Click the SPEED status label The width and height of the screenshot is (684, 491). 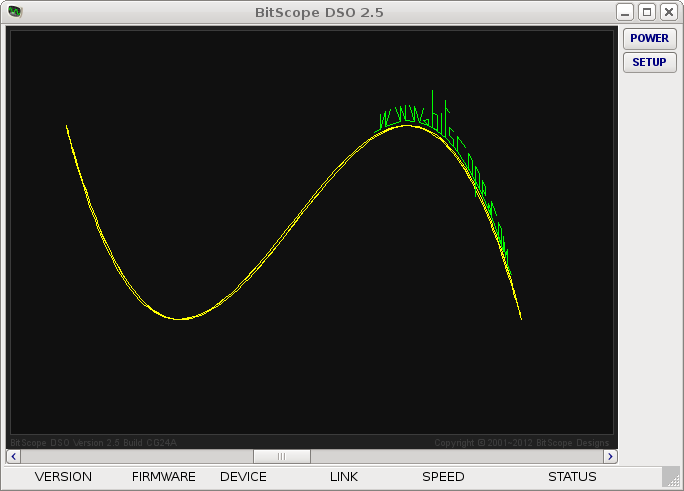click(x=443, y=477)
